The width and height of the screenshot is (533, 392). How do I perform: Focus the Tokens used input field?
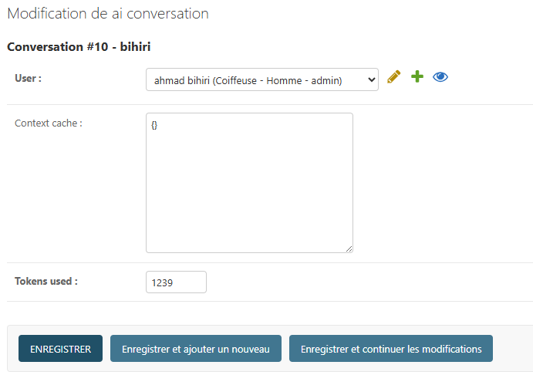176,282
